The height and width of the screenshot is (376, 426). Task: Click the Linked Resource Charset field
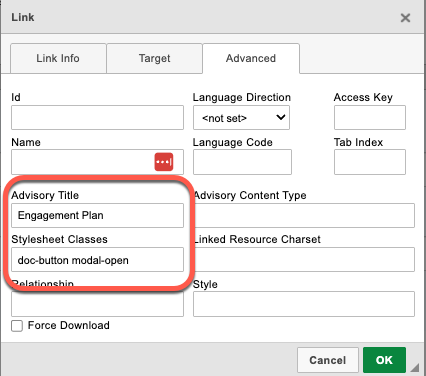coord(304,260)
